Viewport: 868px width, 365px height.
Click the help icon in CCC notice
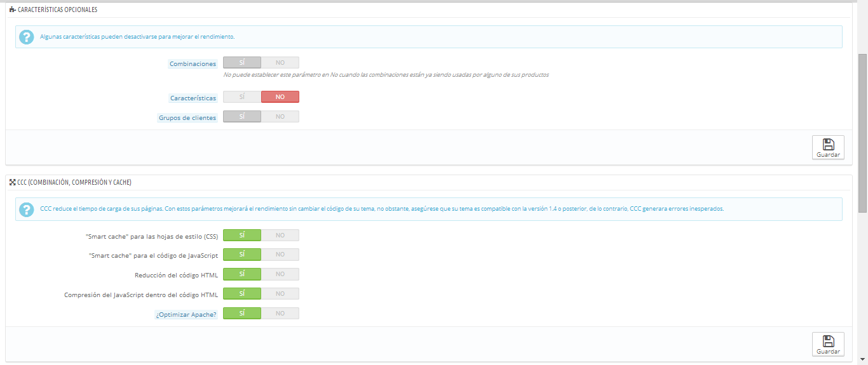coord(27,209)
